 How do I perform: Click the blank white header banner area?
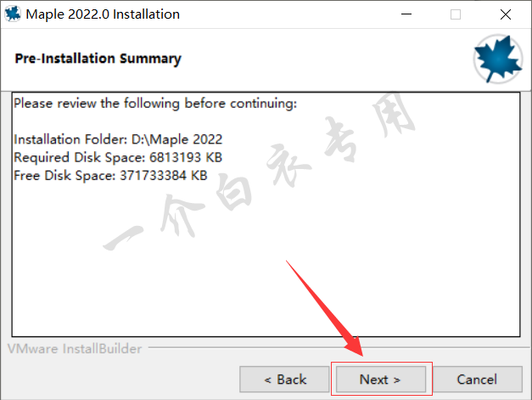pyautogui.click(x=322, y=59)
